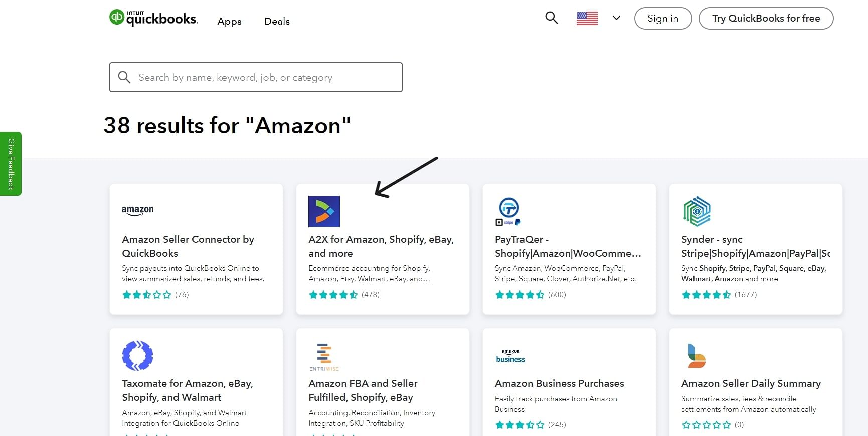Click the Amazon Seller Daily Summary logo
The height and width of the screenshot is (436, 868).
[697, 356]
